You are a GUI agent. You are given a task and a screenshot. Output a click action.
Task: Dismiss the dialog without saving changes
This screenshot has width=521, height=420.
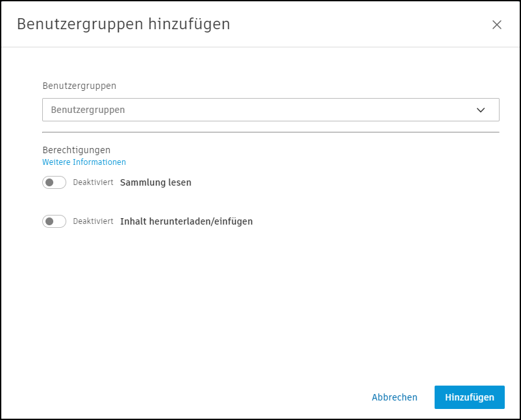[394, 397]
